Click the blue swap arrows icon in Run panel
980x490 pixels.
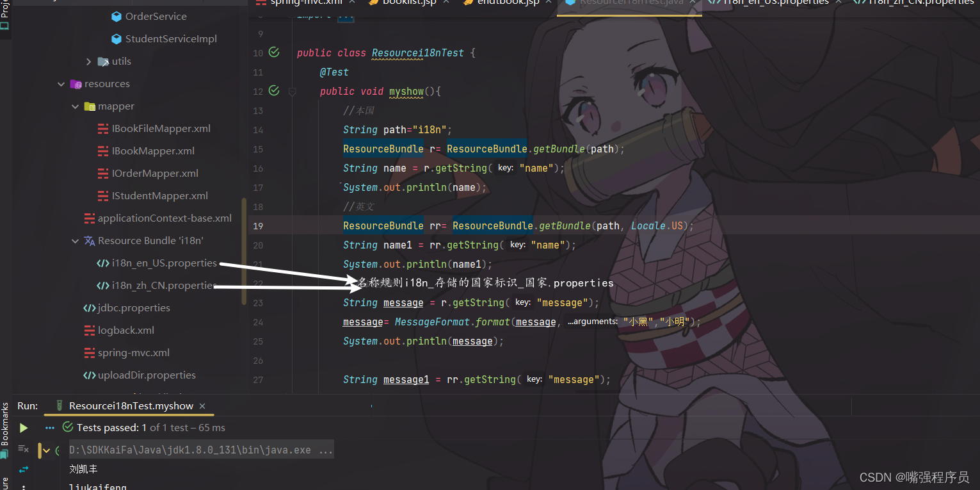pyautogui.click(x=24, y=470)
